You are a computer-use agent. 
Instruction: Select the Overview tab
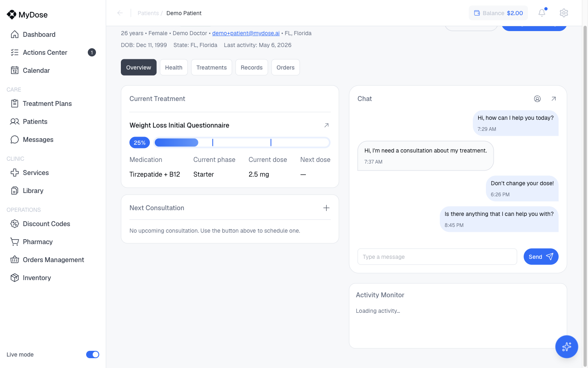[x=138, y=67]
